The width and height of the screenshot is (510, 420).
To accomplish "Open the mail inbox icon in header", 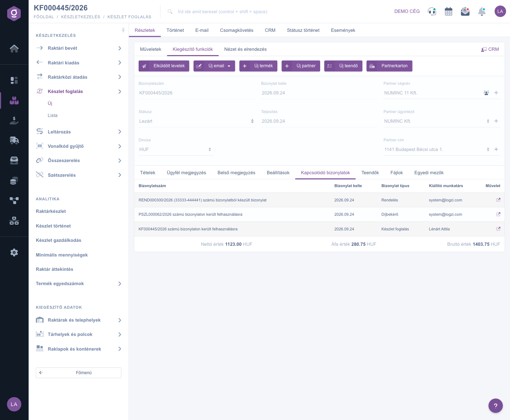I will tap(465, 11).
